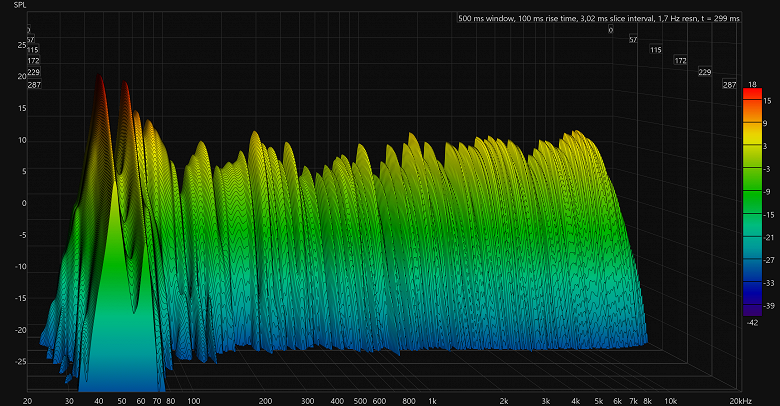Click the -42 minimum value below the color scale
The width and height of the screenshot is (780, 406).
(752, 322)
